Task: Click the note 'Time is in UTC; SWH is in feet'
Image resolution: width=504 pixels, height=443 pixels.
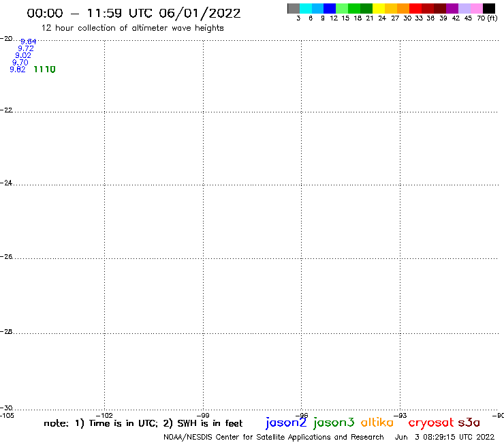Action: 143,423
